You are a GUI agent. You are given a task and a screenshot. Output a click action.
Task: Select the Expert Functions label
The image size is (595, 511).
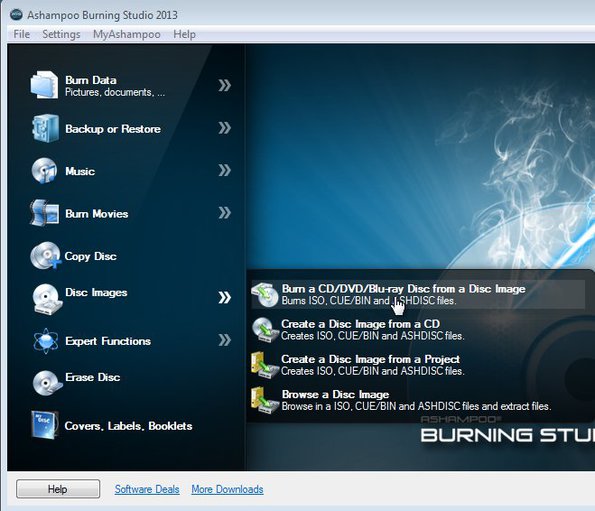(x=108, y=341)
